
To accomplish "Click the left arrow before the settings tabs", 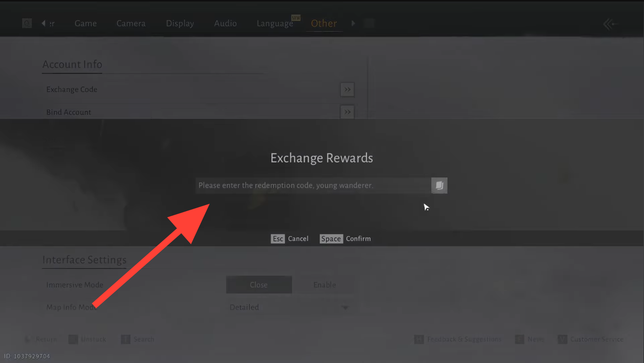I will (x=43, y=23).
